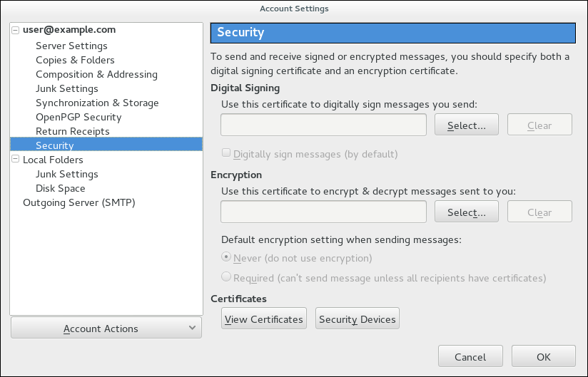Select Junk Settings under user@example.com

tap(67, 88)
